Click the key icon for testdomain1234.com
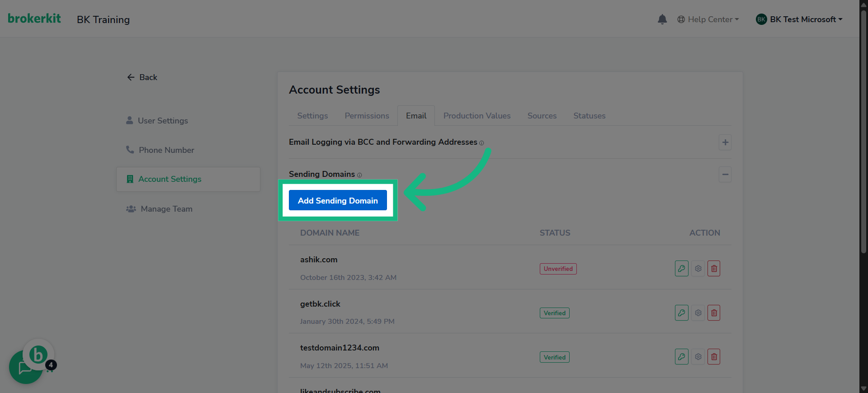This screenshot has width=868, height=393. (x=682, y=357)
